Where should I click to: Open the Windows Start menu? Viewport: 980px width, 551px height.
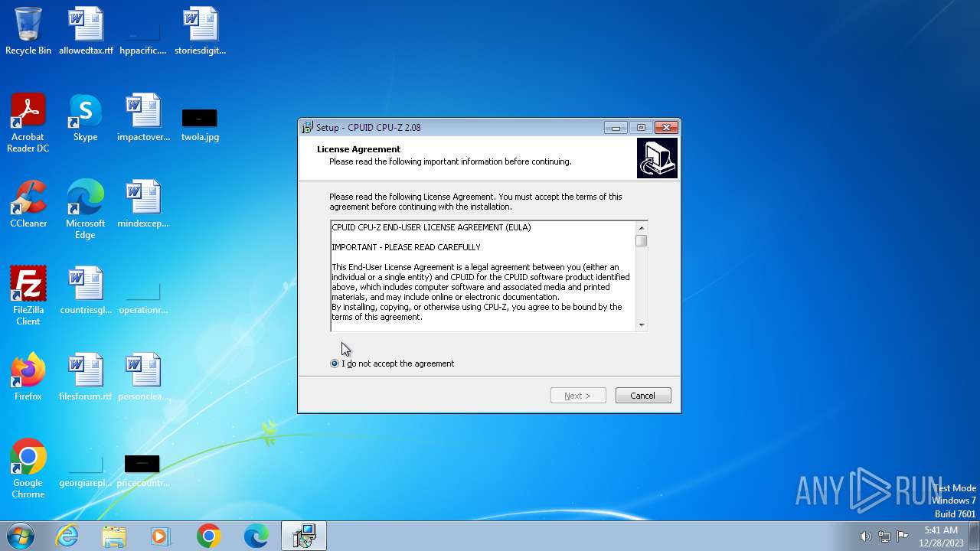point(21,536)
